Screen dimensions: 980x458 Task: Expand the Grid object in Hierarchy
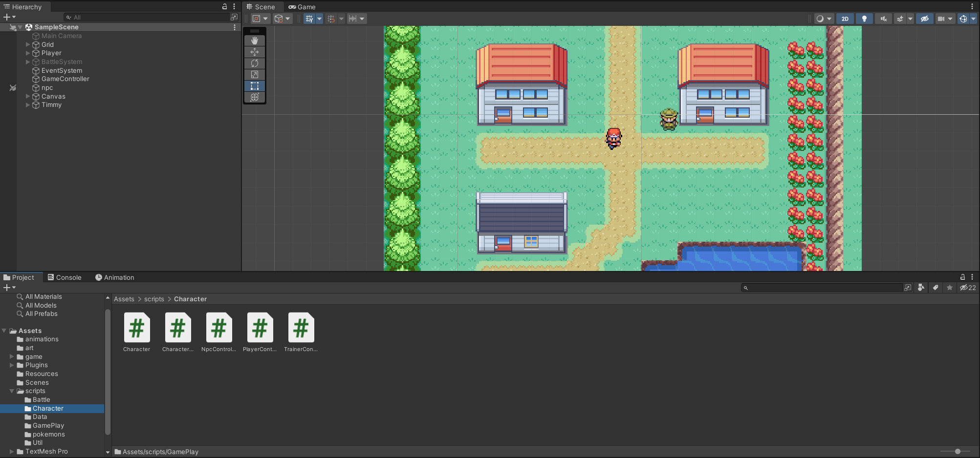click(x=28, y=44)
